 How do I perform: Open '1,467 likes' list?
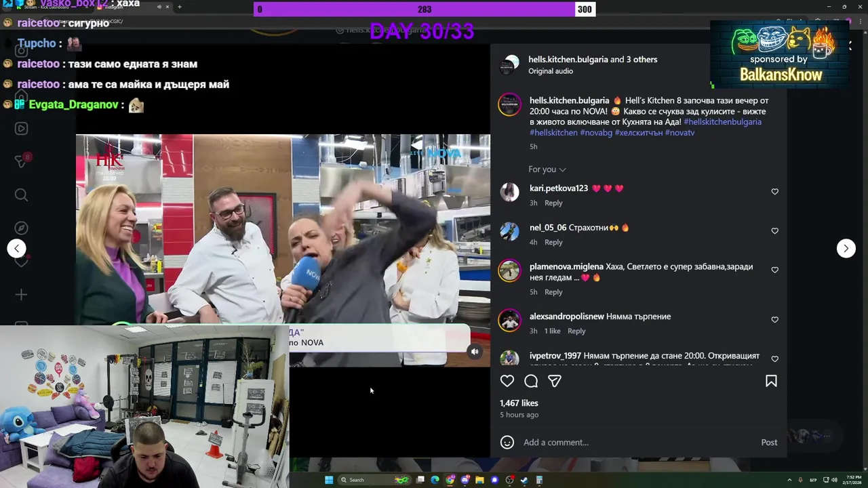[519, 403]
